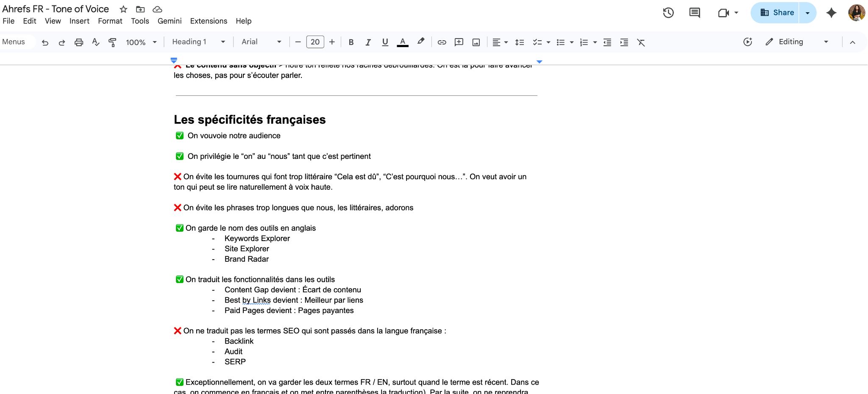868x394 pixels.
Task: Print the document using printer icon
Action: pos(79,42)
